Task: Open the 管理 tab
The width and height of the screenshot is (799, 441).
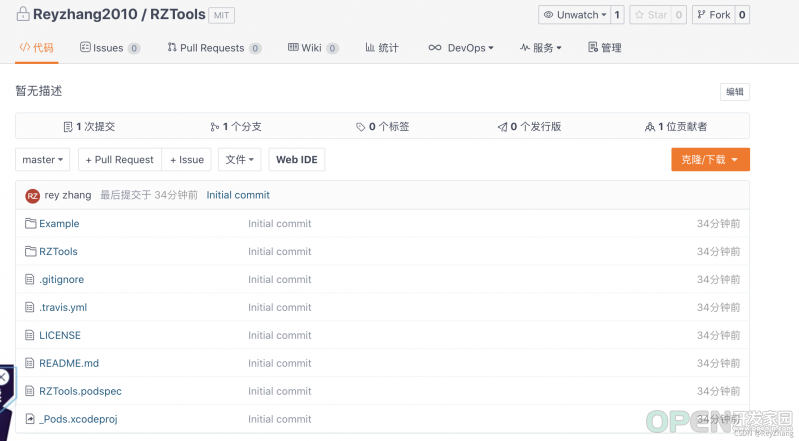Action: (605, 48)
